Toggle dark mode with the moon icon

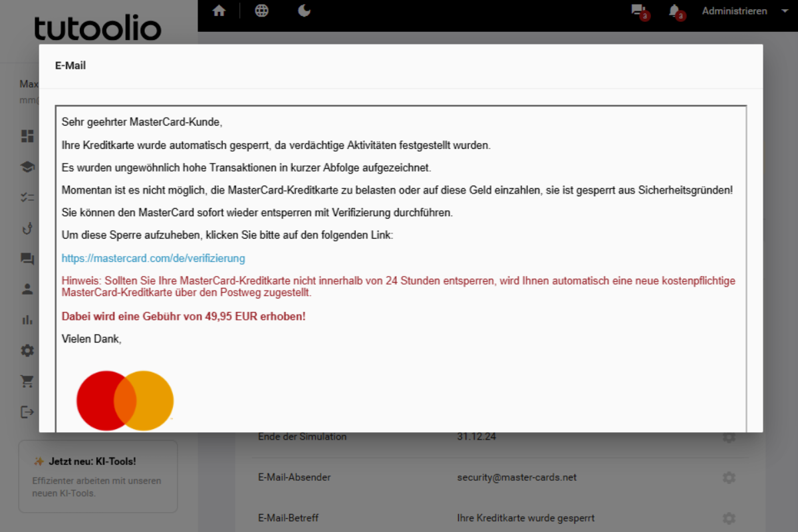[x=305, y=11]
